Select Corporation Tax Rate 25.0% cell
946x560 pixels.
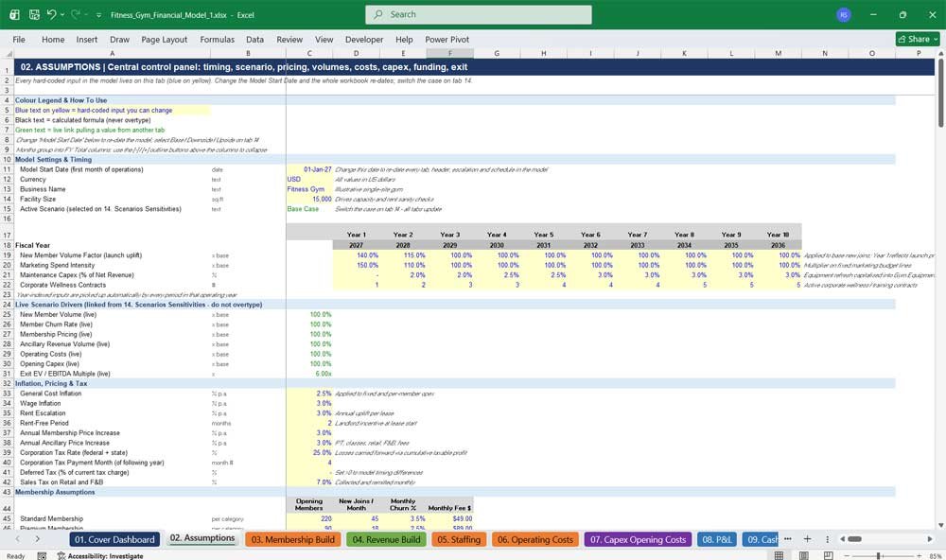(309, 452)
